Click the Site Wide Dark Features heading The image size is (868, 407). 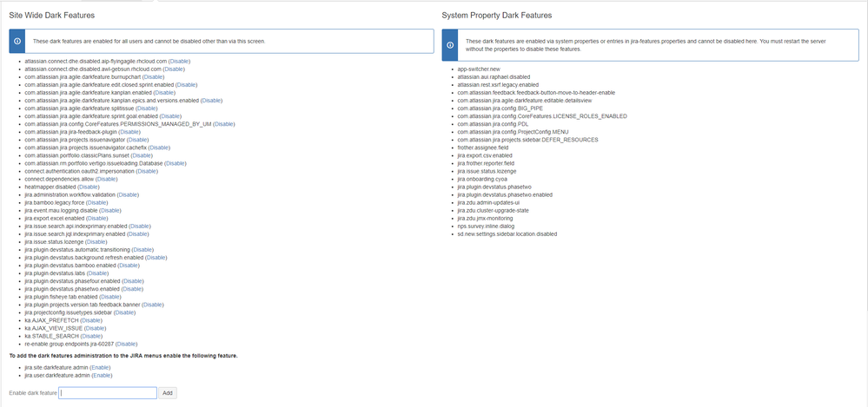51,16
